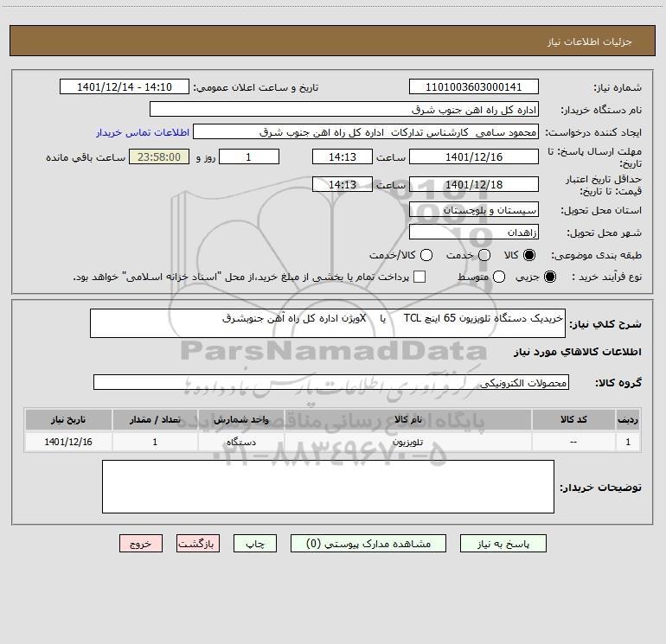Click the اطلاعات کالاهای مورد نیاز heading
Viewport: 666px width, 644px height.
pyautogui.click(x=577, y=352)
